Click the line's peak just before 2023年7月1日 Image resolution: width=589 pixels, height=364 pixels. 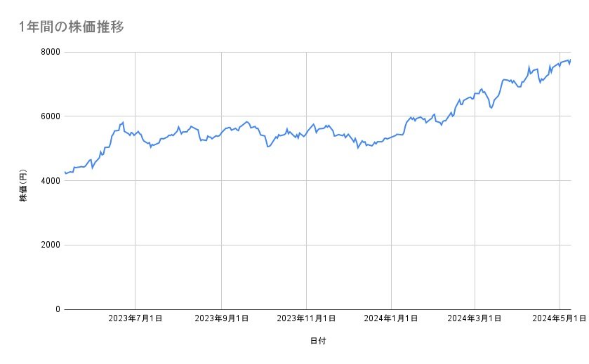[124, 122]
